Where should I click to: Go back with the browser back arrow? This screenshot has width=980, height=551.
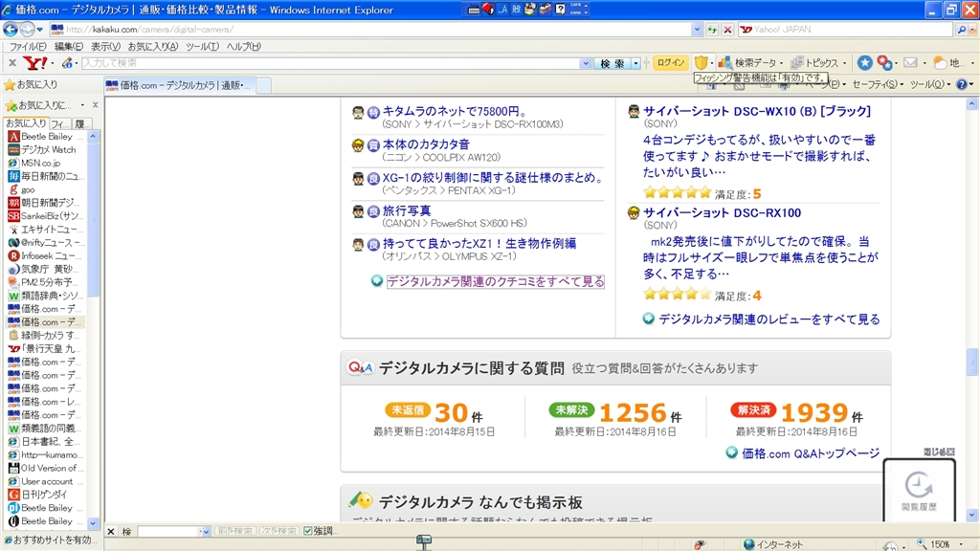[x=10, y=29]
